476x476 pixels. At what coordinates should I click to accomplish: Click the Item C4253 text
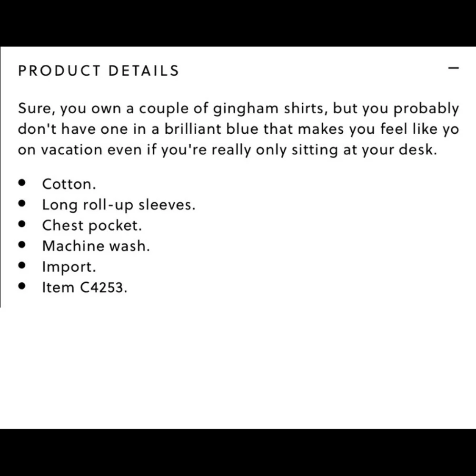tap(85, 288)
